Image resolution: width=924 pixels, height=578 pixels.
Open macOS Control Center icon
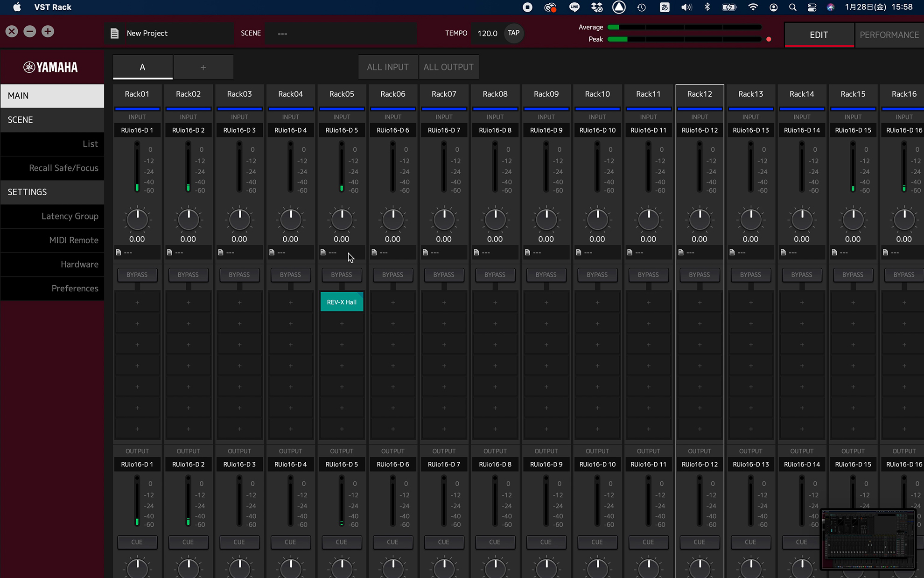(812, 7)
